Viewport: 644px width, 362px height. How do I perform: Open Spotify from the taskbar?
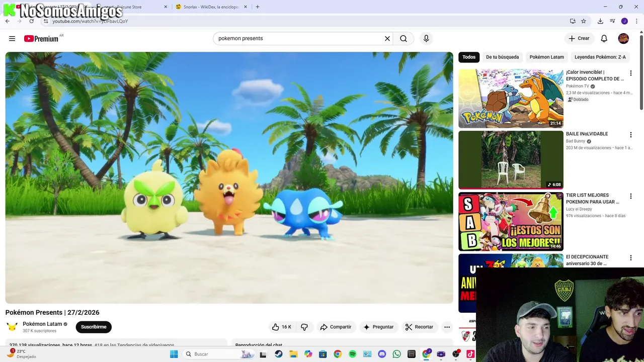coord(352,354)
